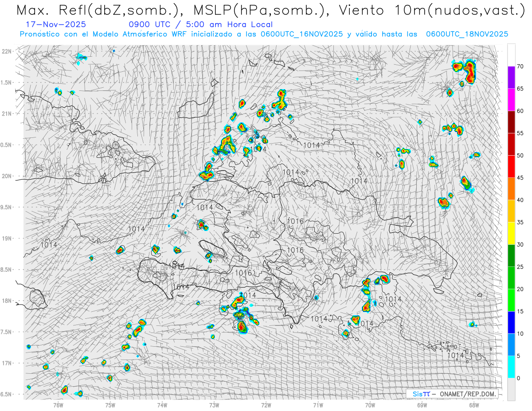532x411 pixels.
Task: Pick the dark blue 10–15 dBZ colorbar segment
Action: coord(511,322)
